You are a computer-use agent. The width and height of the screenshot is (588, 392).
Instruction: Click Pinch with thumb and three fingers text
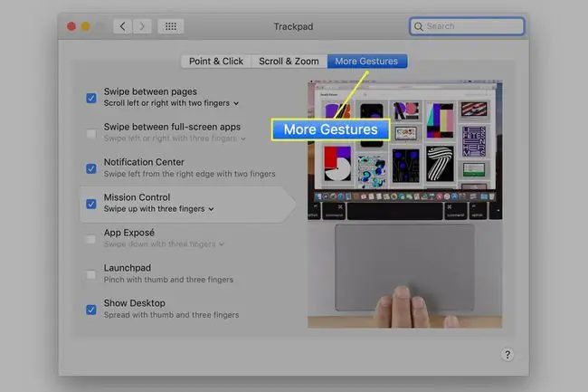click(168, 280)
